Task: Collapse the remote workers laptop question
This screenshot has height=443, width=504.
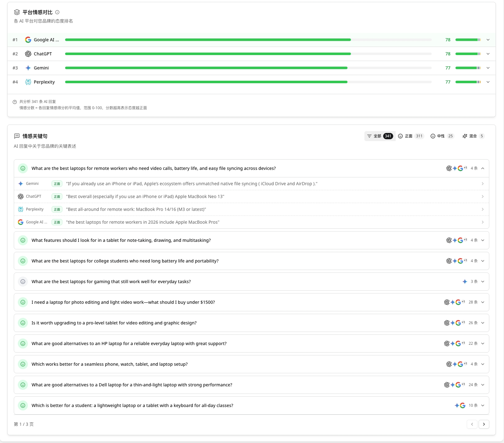Action: click(x=483, y=168)
